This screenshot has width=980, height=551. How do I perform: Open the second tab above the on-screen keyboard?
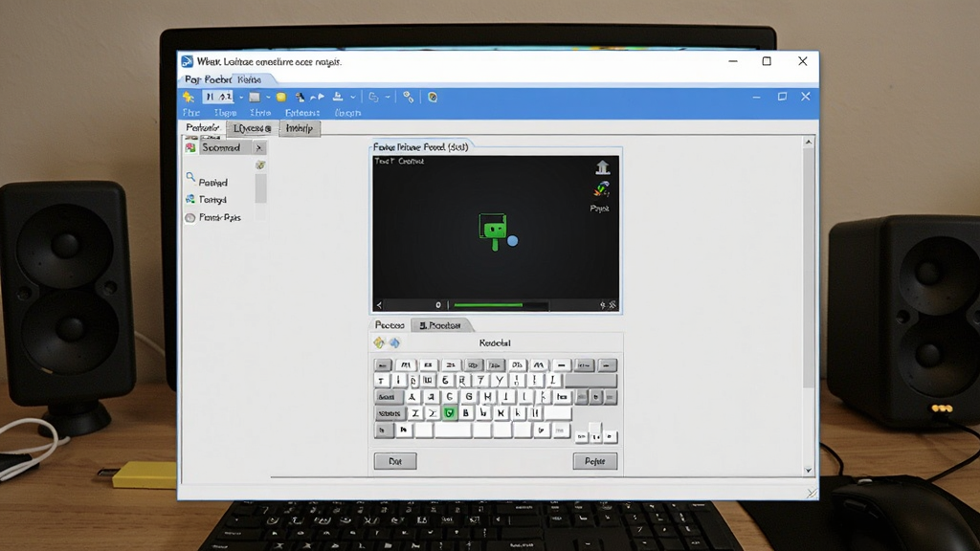pos(441,325)
